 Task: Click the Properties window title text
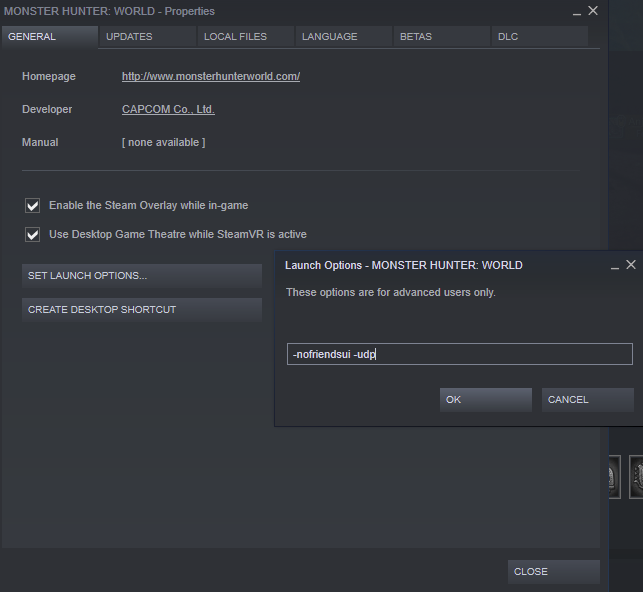tap(109, 11)
